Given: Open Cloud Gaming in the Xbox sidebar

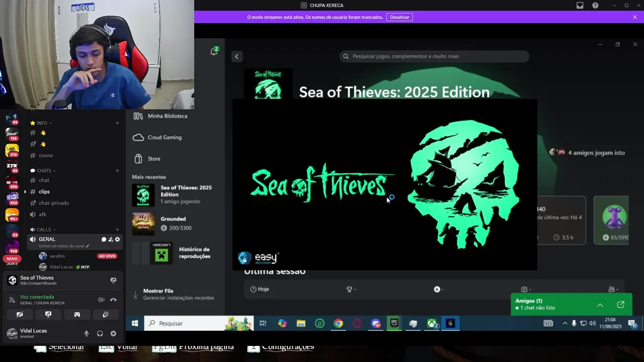Looking at the screenshot, I should click(x=157, y=137).
